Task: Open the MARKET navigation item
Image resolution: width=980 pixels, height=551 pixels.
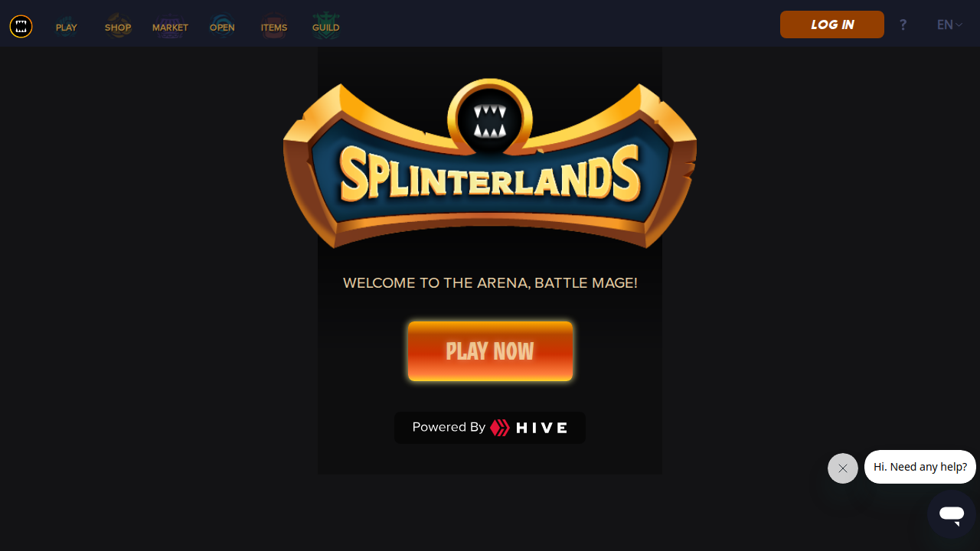Action: pyautogui.click(x=170, y=27)
